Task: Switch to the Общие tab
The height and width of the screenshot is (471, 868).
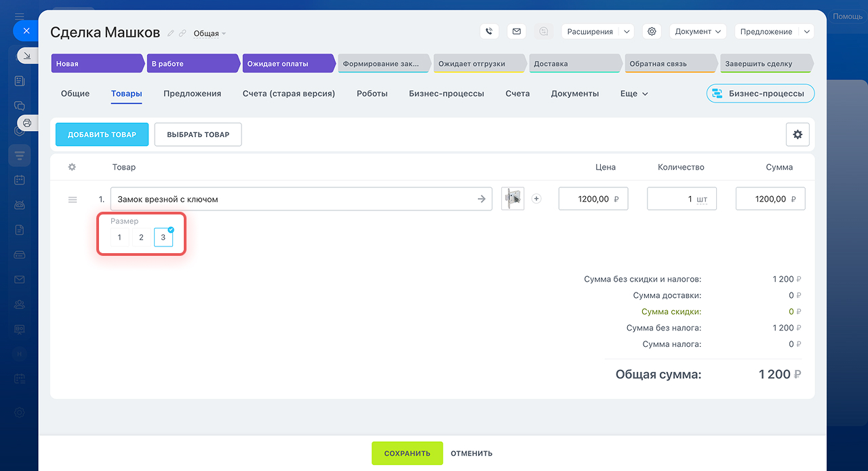Action: (x=75, y=94)
